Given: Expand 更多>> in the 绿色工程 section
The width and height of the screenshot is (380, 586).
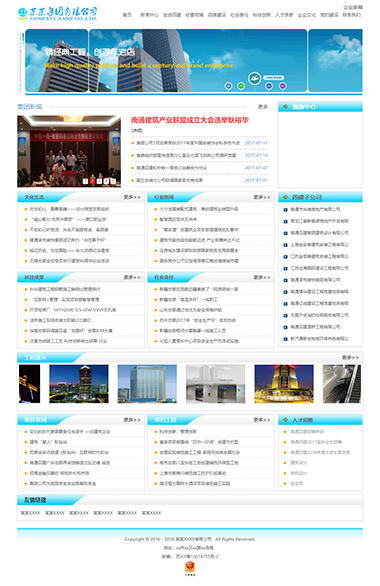Looking at the screenshot, I should pos(262,420).
